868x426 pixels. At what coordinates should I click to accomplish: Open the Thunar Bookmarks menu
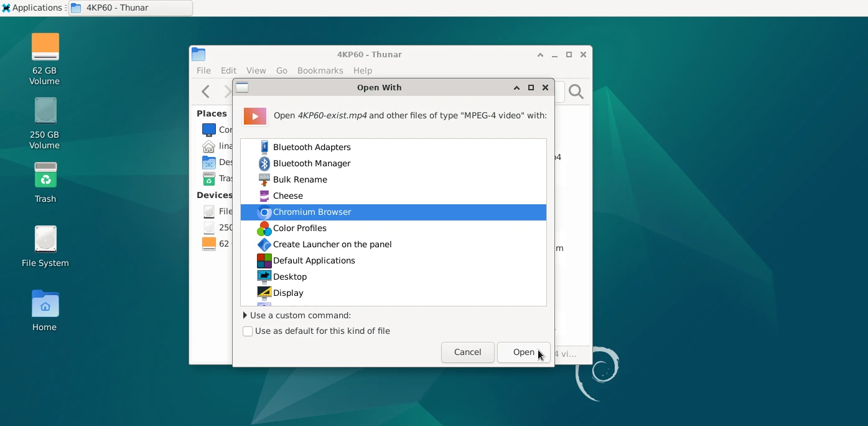pyautogui.click(x=320, y=71)
